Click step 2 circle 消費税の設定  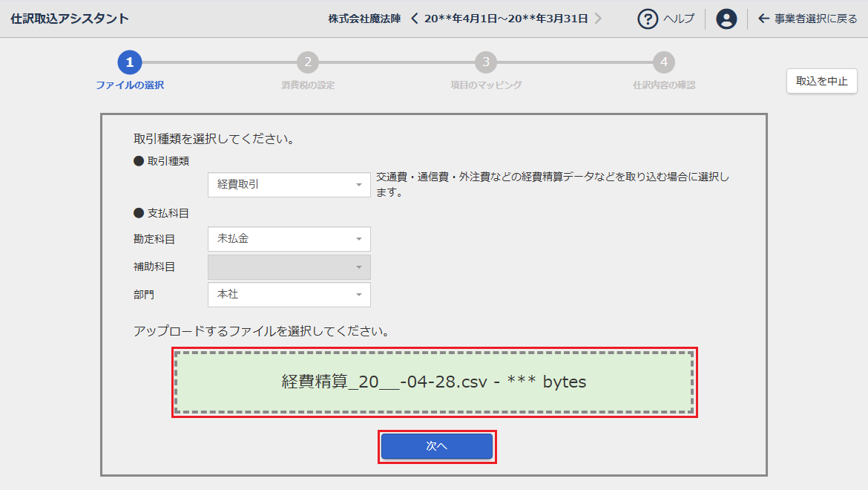tap(308, 62)
